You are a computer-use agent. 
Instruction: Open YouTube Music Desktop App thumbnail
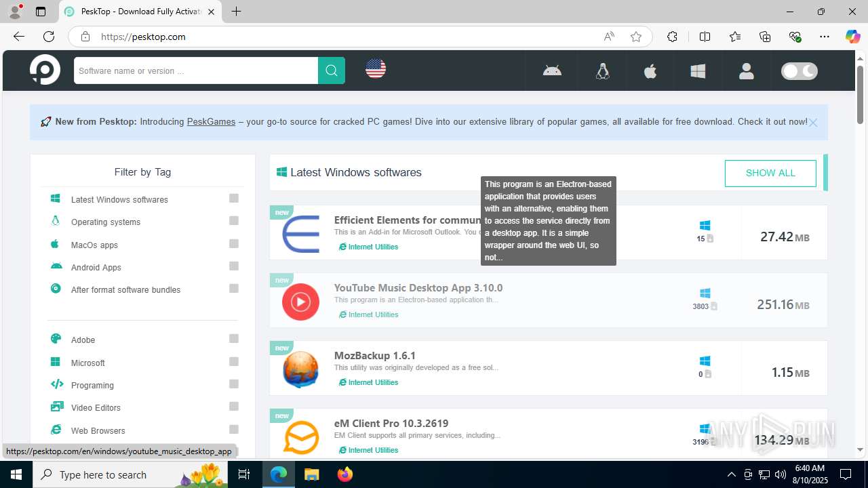(x=300, y=302)
